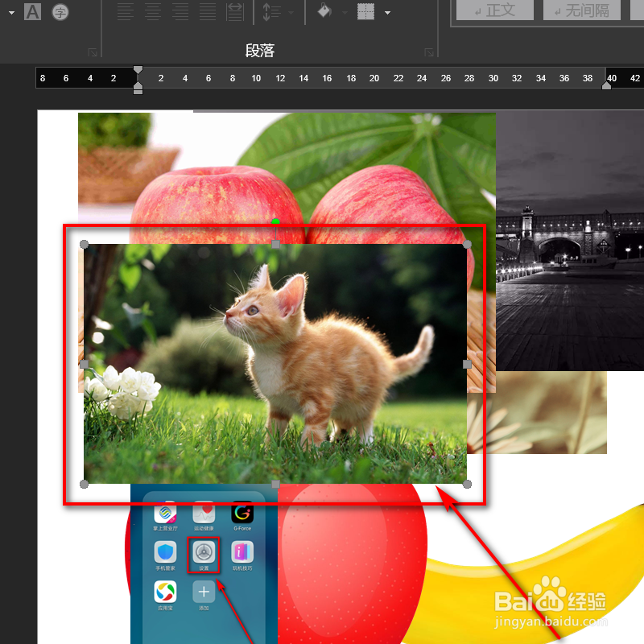Viewport: 644px width, 644px height.
Task: Open the font group dialog launcher
Action: tap(93, 52)
